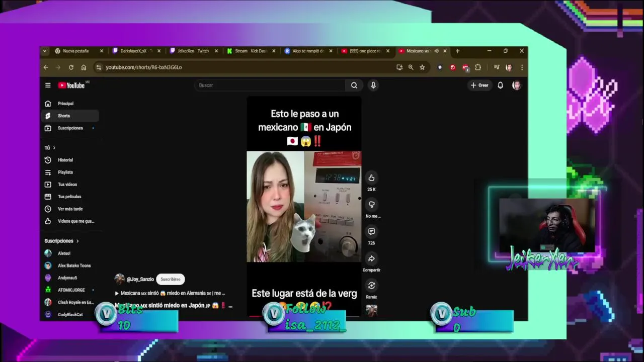This screenshot has height=362, width=644.
Task: Open the media controls toolbar icon
Action: [x=496, y=67]
